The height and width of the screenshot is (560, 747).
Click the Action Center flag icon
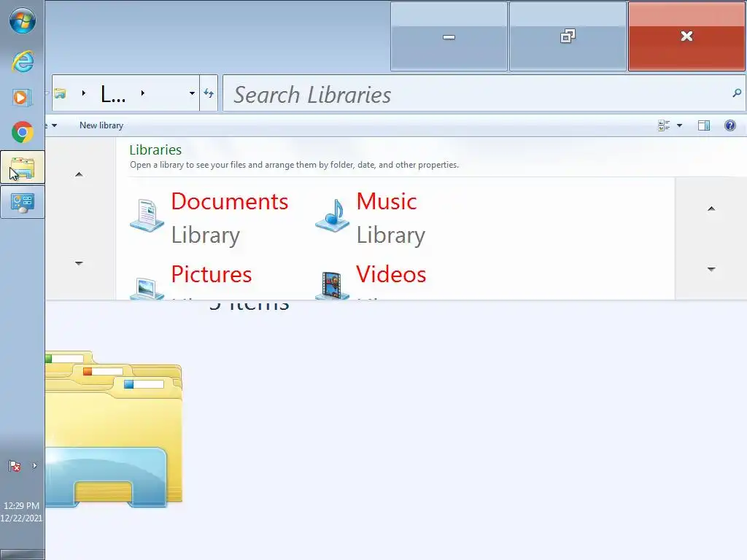tap(15, 466)
